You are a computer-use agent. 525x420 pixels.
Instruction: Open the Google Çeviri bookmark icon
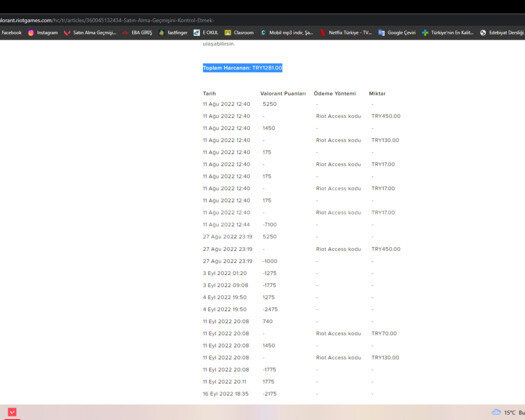click(381, 32)
